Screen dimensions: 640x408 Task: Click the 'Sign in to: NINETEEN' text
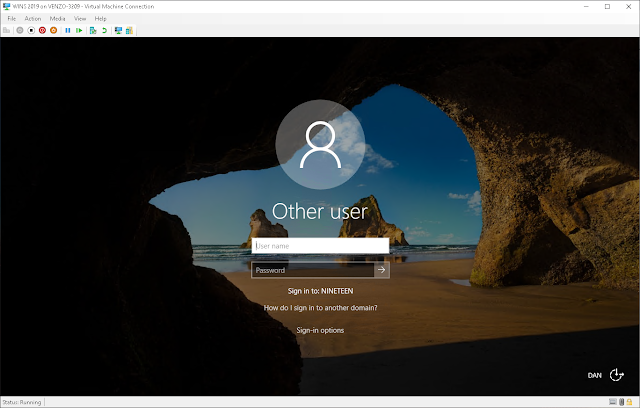320,291
